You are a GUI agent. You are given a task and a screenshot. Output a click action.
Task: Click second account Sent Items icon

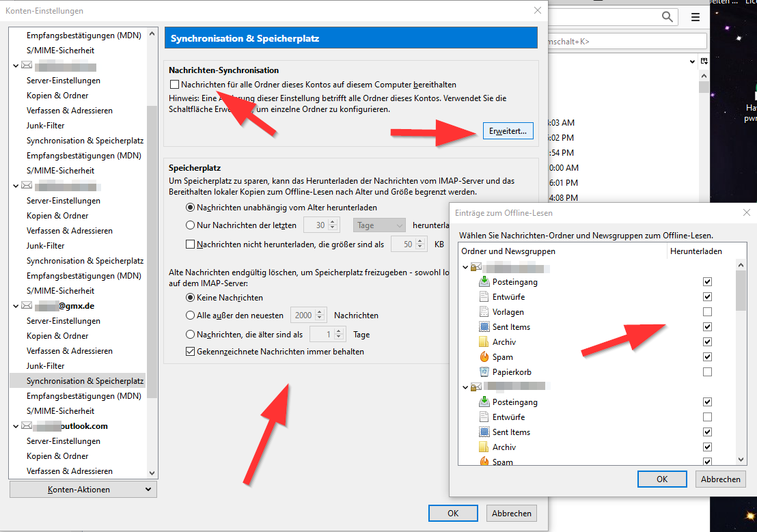tap(484, 432)
